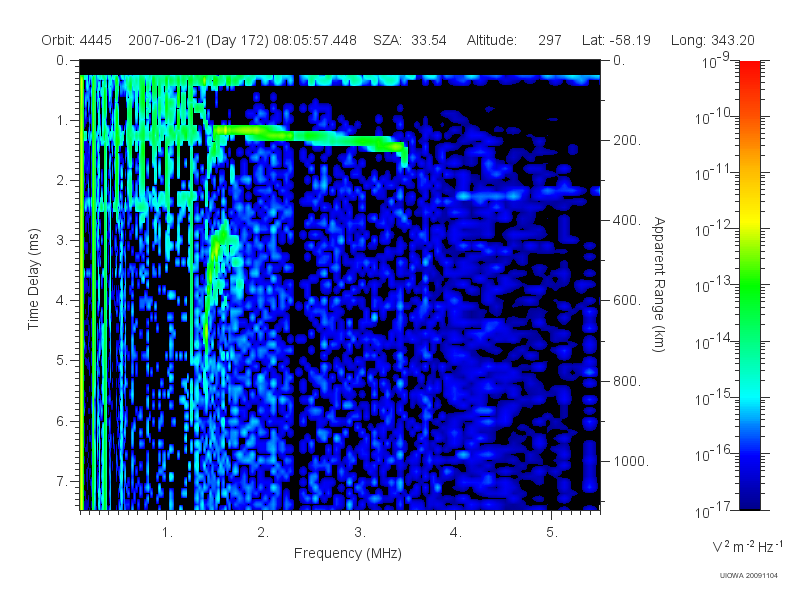Image resolution: width=800 pixels, height=600 pixels.
Task: Select the date '2007-06-21 (Day 172)' text
Action: (x=198, y=40)
